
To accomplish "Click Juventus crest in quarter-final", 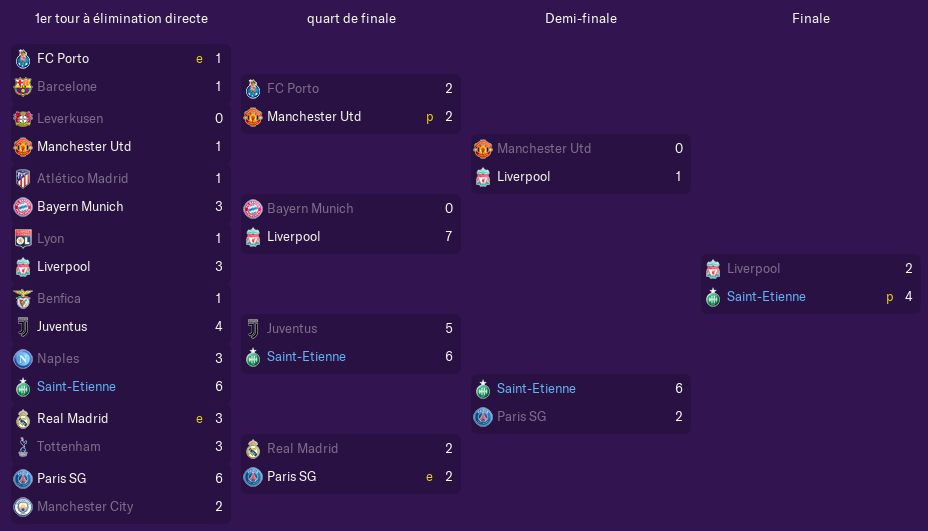I will [x=253, y=329].
